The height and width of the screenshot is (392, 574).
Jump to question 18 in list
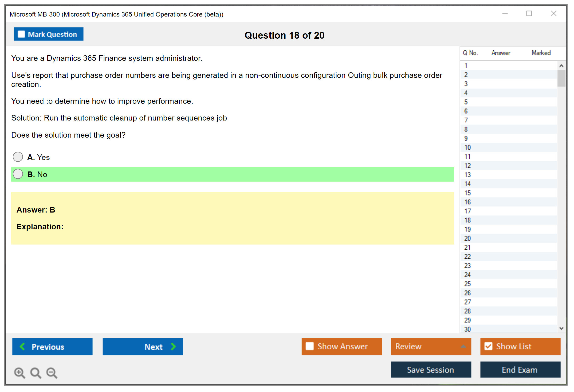pyautogui.click(x=467, y=220)
